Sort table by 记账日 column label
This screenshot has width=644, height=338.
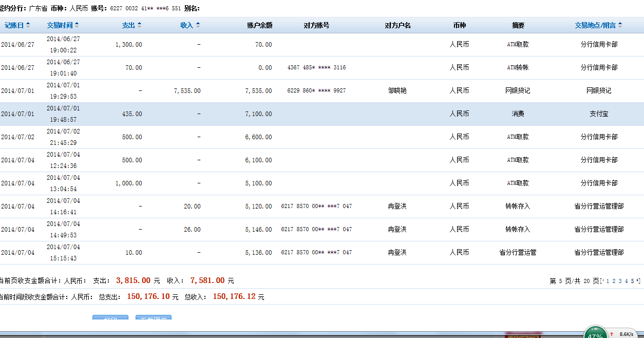[x=14, y=25]
